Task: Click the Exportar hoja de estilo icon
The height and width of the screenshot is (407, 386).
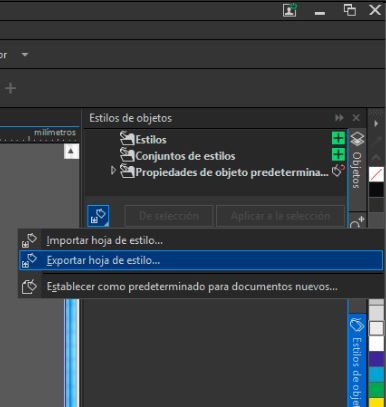Action: (29, 260)
